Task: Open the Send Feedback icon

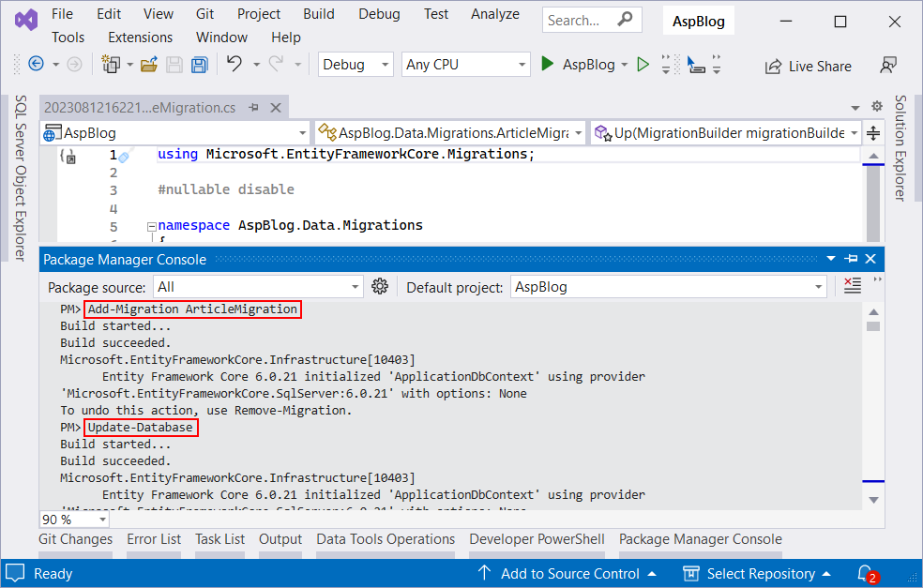Action: pyautogui.click(x=887, y=65)
